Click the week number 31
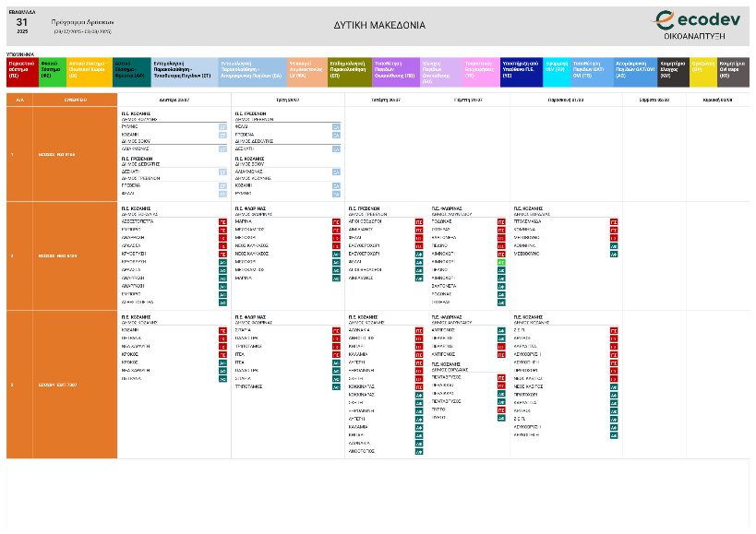756x534 pixels. point(22,22)
